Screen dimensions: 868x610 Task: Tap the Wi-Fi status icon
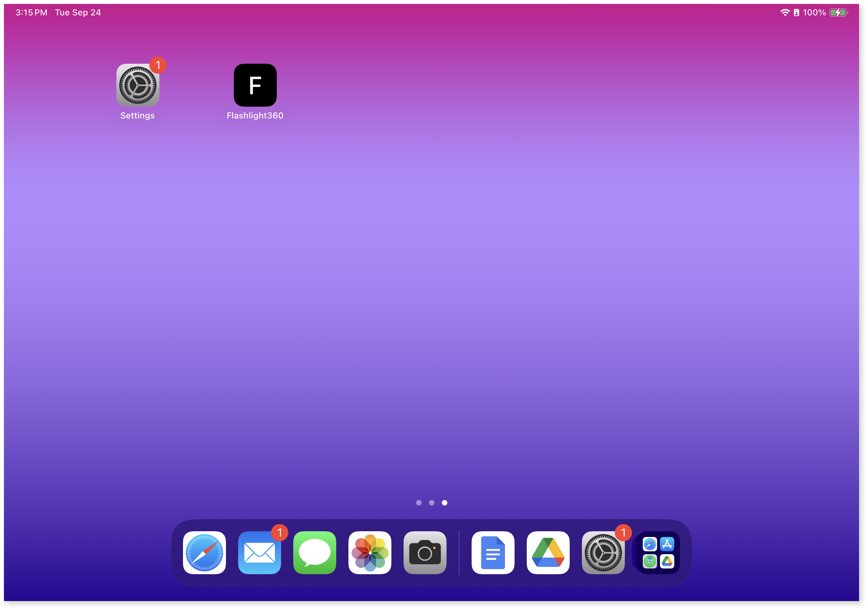pos(785,13)
